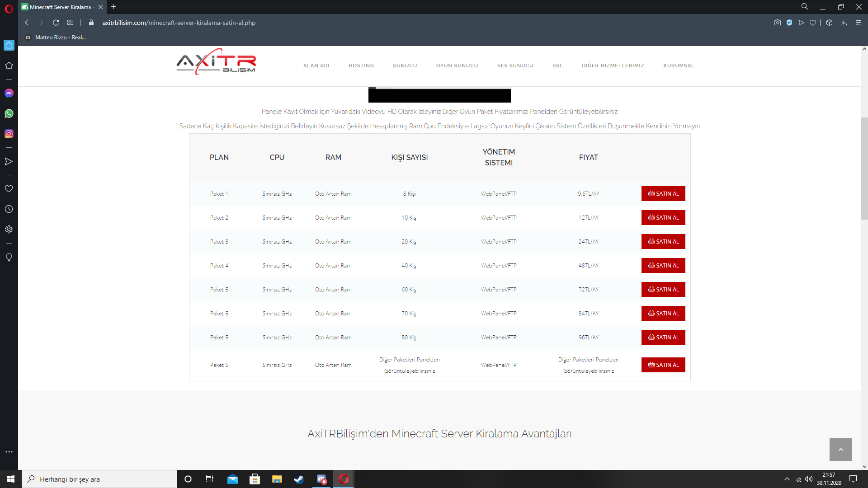868x488 pixels.
Task: Click SATIN AL for Paket 1
Action: [x=663, y=194]
